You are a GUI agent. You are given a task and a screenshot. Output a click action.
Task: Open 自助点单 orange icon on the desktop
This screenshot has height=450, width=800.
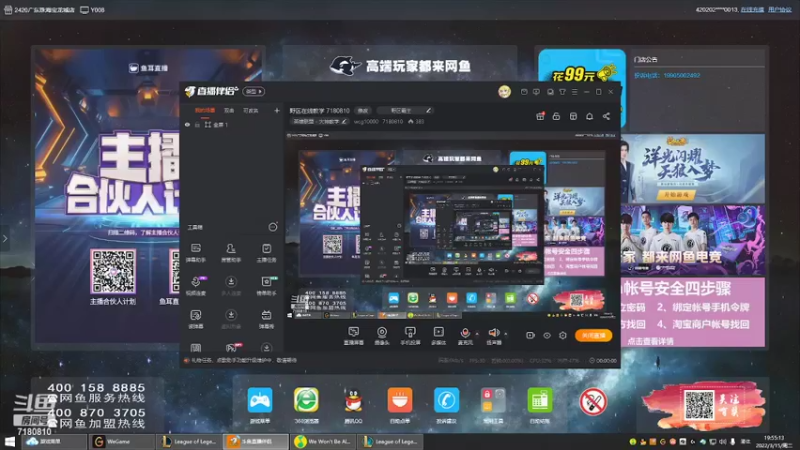pyautogui.click(x=399, y=406)
